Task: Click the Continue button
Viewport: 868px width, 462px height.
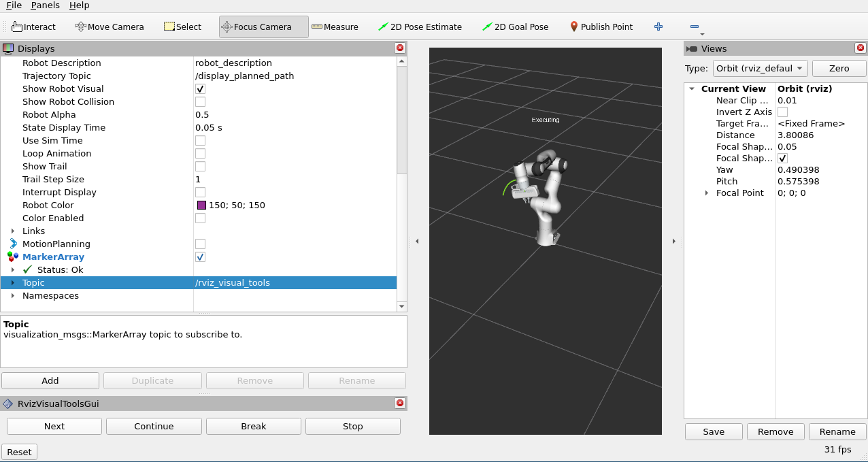Action: [x=154, y=426]
